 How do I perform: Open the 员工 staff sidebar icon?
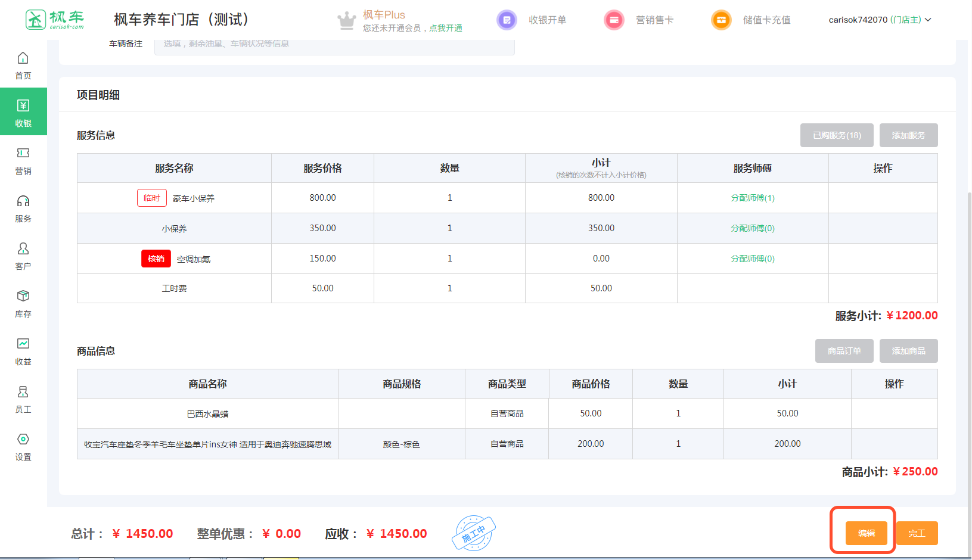coord(23,392)
